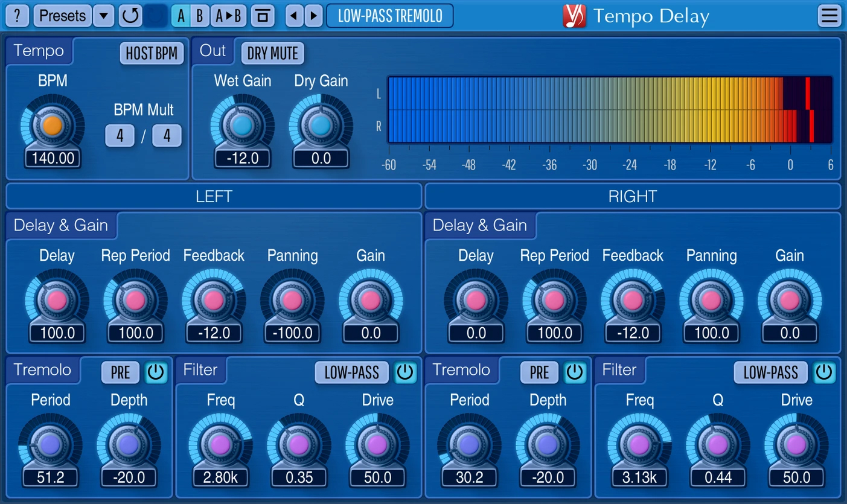Image resolution: width=847 pixels, height=504 pixels.
Task: Click the Right Rep Period knob
Action: click(554, 300)
